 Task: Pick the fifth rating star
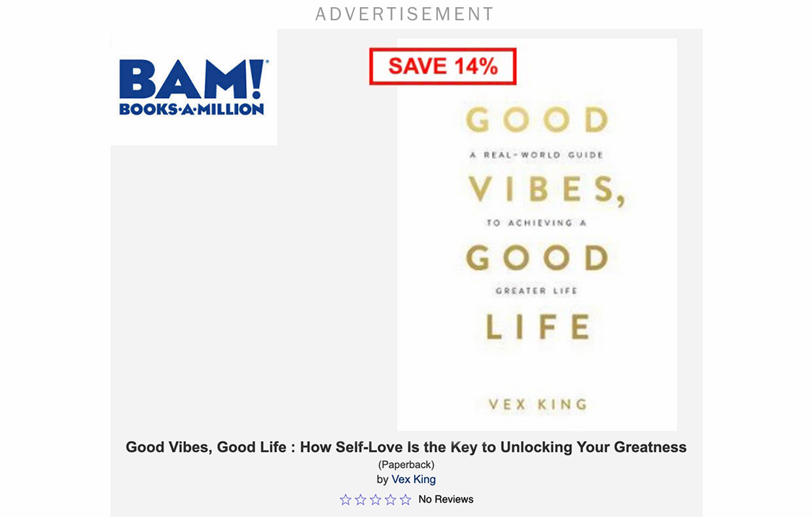pyautogui.click(x=406, y=499)
